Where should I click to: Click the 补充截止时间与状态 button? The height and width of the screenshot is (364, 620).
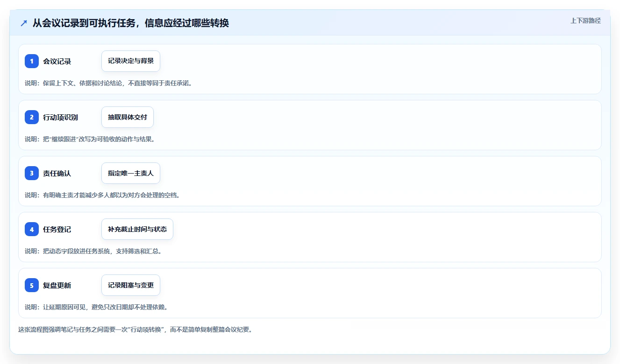pyautogui.click(x=137, y=229)
